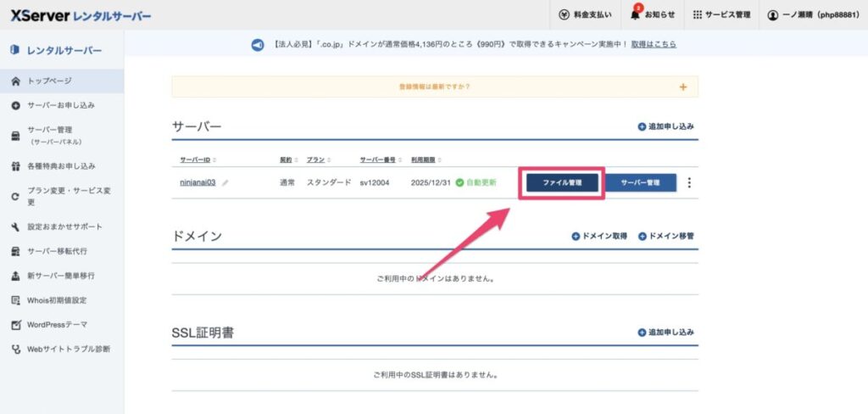Sort by サーバーID column
Viewport: 868px width, 414px height.
[x=198, y=159]
